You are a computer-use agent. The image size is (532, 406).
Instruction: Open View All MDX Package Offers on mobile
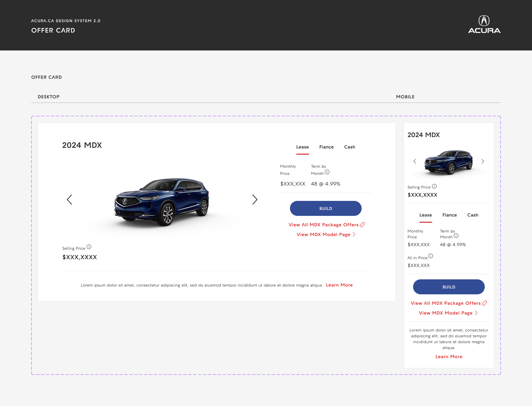coord(446,303)
